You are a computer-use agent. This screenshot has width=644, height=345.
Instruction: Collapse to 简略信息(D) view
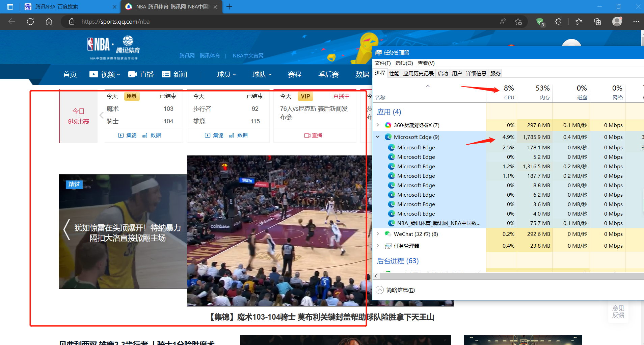[x=396, y=290]
